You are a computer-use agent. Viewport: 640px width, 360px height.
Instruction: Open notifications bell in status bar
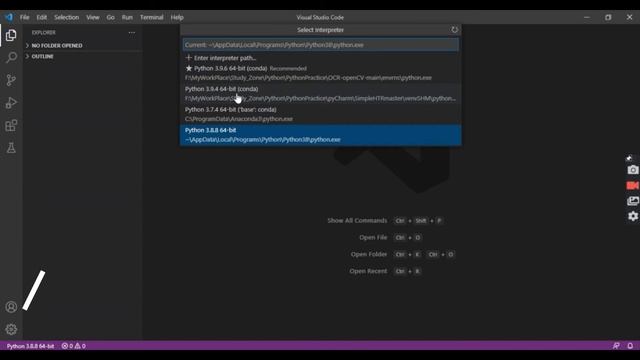pyautogui.click(x=630, y=346)
